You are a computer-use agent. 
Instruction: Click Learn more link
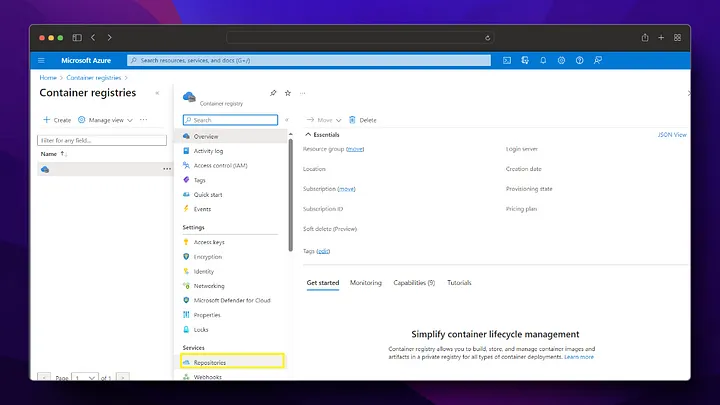tap(579, 357)
